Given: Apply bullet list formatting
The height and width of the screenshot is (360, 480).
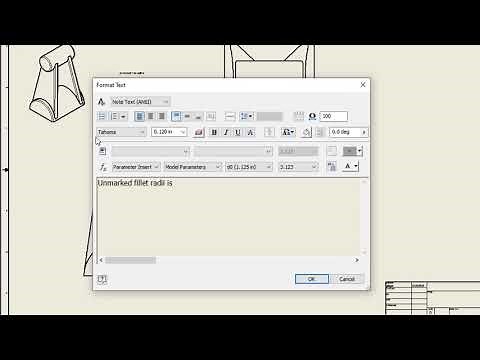Looking at the screenshot, I should (x=101, y=116).
